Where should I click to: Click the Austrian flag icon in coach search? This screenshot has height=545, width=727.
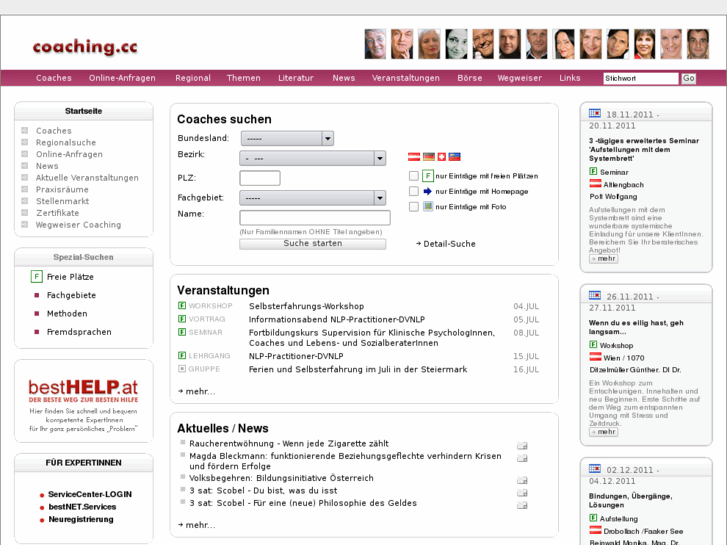(414, 157)
